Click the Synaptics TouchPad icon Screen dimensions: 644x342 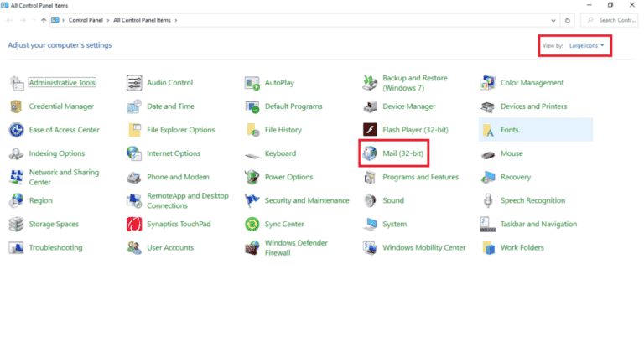[134, 225]
